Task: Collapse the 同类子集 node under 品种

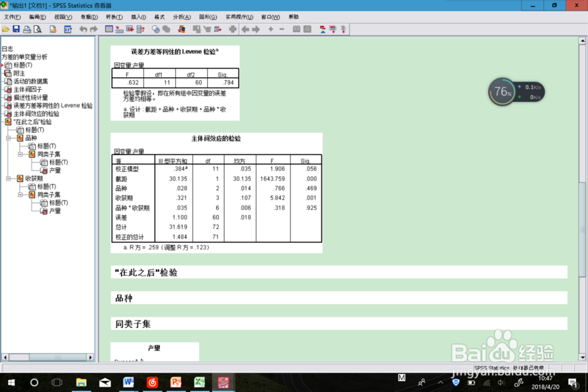Action: (x=20, y=154)
